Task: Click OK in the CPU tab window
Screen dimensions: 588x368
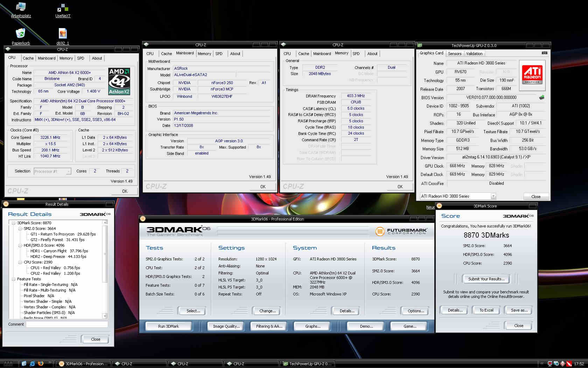Action: 125,191
